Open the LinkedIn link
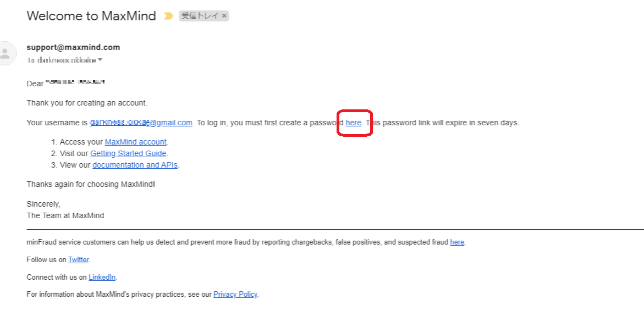644x327 pixels. click(102, 278)
